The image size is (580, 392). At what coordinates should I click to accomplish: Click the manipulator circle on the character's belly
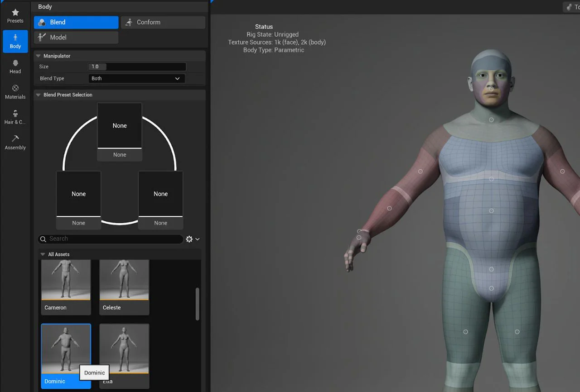(491, 211)
